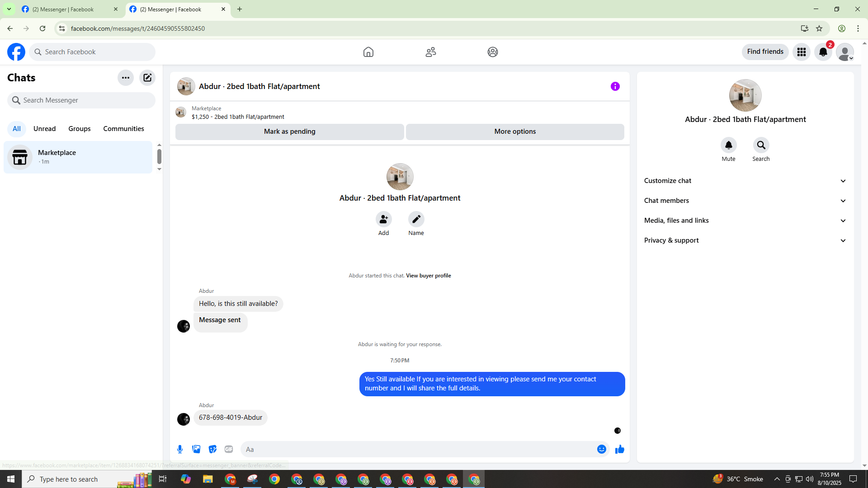Expand Chat members section

click(x=745, y=201)
